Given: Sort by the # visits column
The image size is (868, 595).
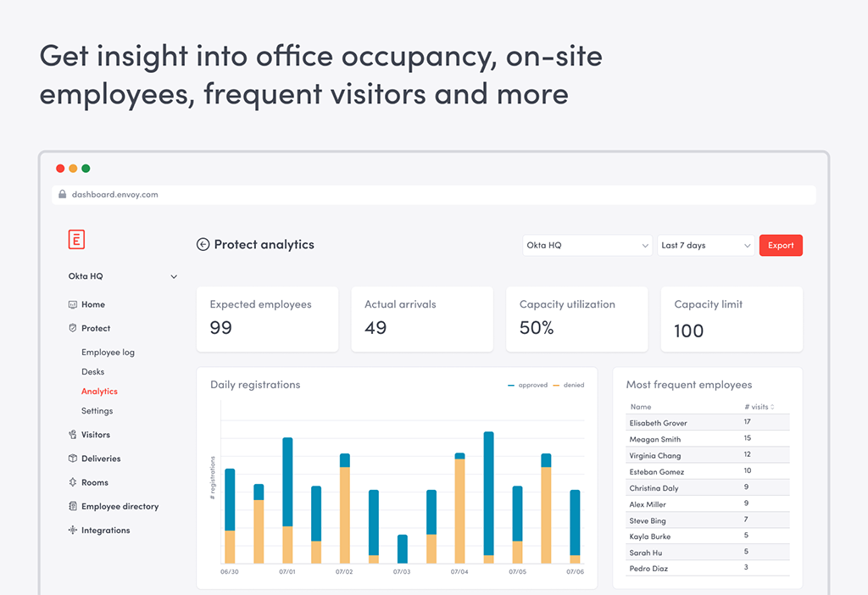Looking at the screenshot, I should tap(759, 407).
